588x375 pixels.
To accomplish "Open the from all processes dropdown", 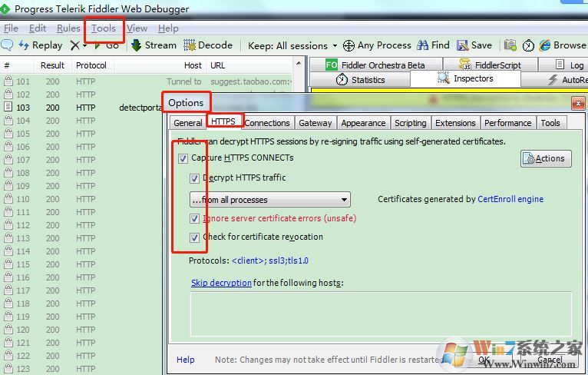I will point(270,200).
